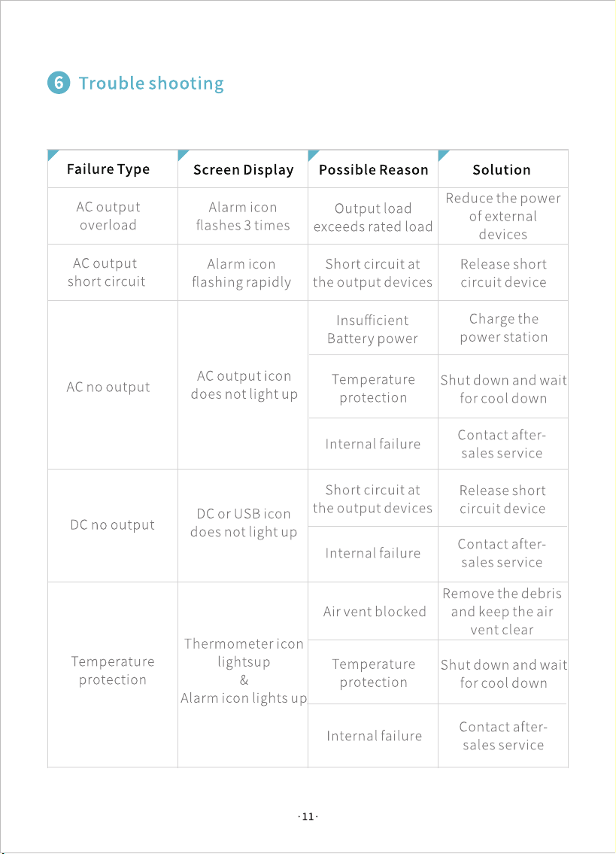This screenshot has width=616, height=854.
Task: Select the Air vent blocked cell
Action: [373, 611]
